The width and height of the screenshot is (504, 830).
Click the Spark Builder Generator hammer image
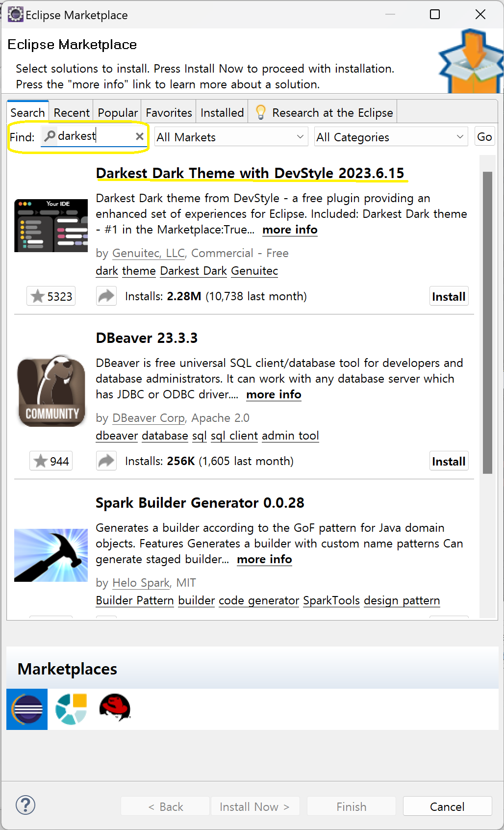point(51,555)
